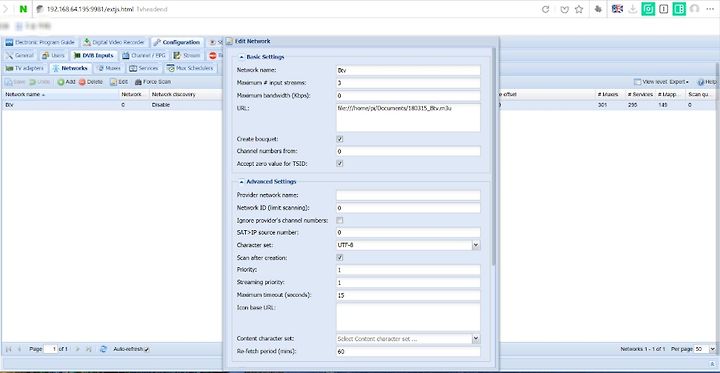Click the URL text area

tap(408, 118)
